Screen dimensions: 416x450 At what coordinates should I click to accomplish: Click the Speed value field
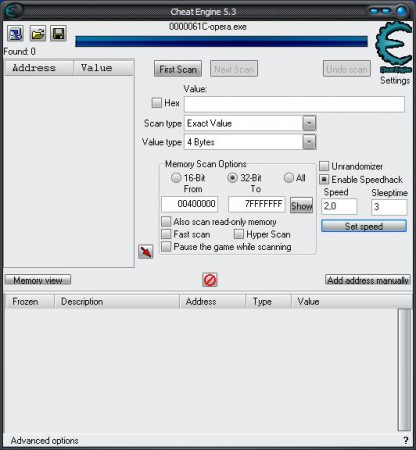[x=339, y=207]
